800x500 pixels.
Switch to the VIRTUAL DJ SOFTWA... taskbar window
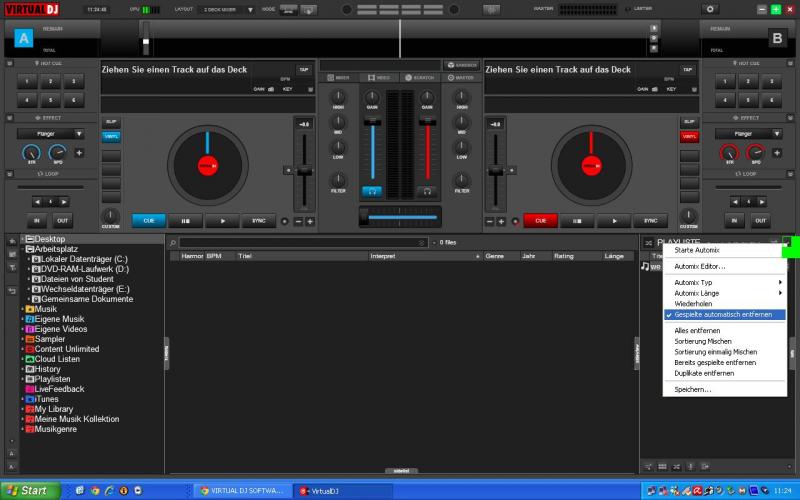242,491
